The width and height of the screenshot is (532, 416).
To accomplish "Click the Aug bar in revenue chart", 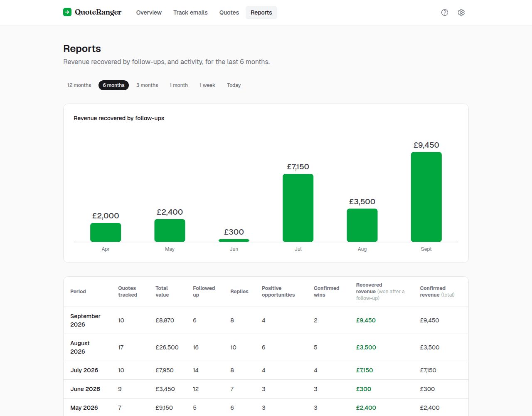I will 362,225.
